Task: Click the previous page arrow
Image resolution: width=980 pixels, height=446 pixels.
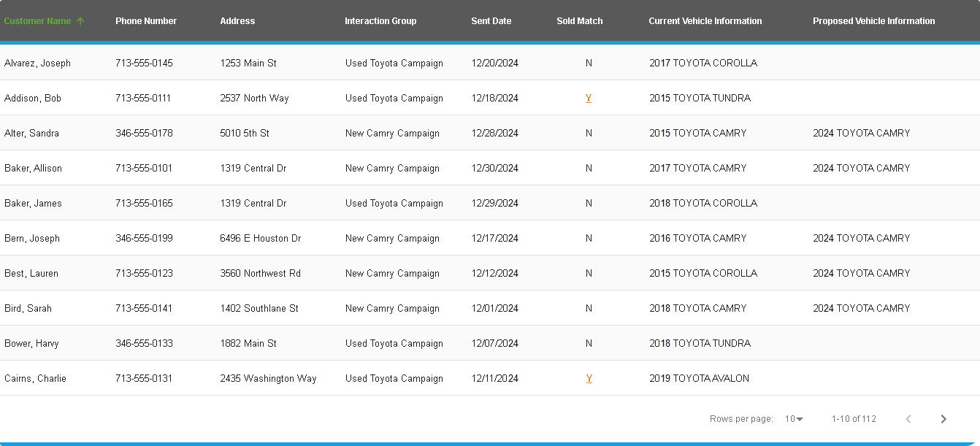Action: coord(908,419)
